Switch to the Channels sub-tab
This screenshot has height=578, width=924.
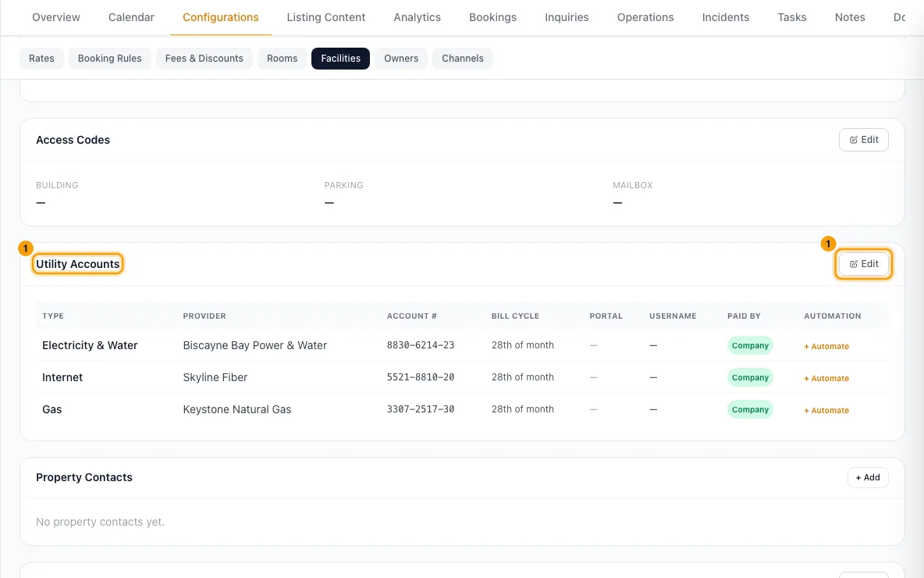pyautogui.click(x=463, y=59)
